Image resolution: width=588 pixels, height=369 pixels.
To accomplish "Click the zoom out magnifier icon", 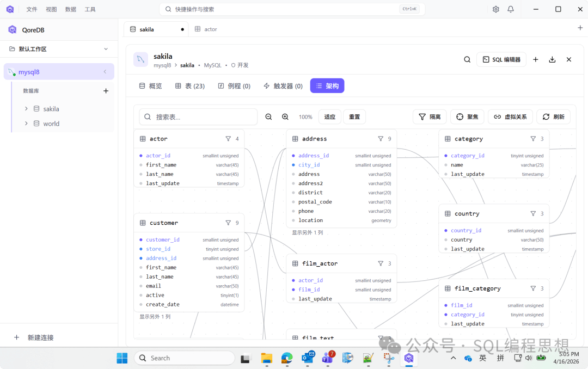I will click(x=268, y=117).
